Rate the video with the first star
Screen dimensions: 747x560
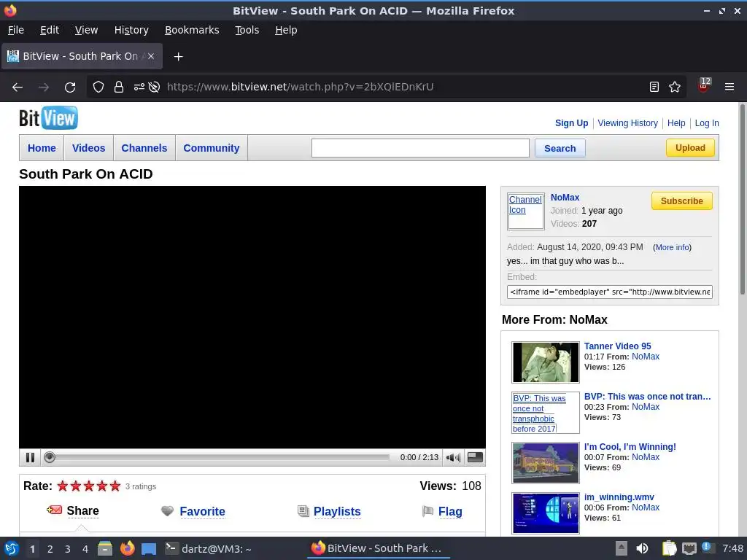pyautogui.click(x=63, y=486)
